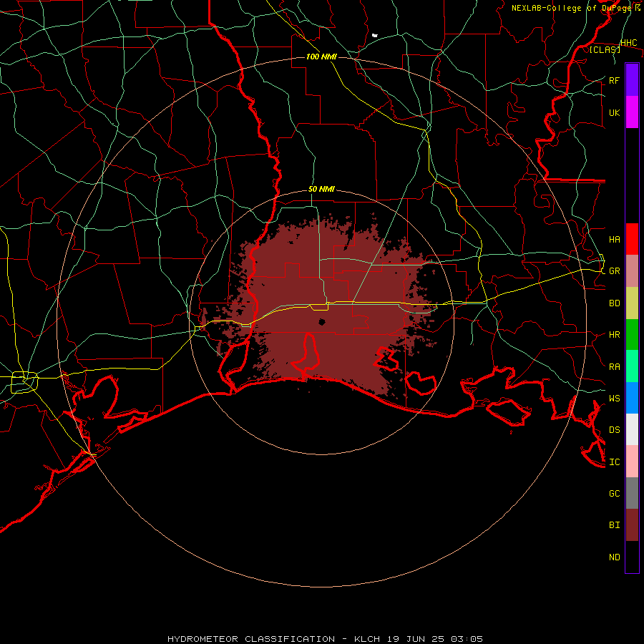This screenshot has height=644, width=644.
Task: Click the black radar site dot in the echo
Action: [x=322, y=322]
